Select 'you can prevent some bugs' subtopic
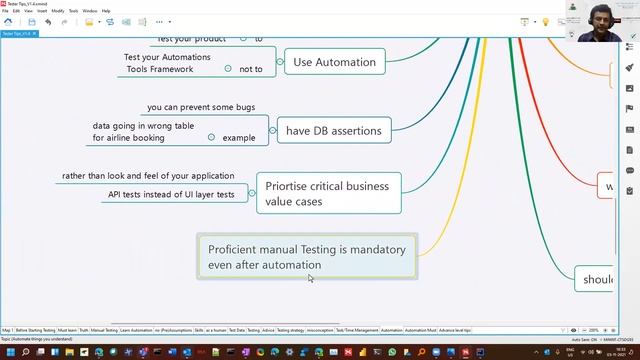The image size is (640, 360). coord(201,107)
